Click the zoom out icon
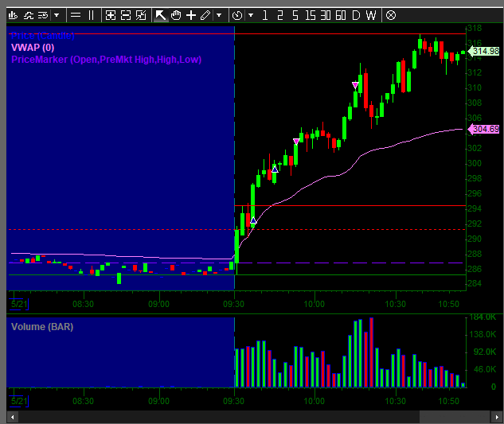504x424 pixels. tap(125, 15)
